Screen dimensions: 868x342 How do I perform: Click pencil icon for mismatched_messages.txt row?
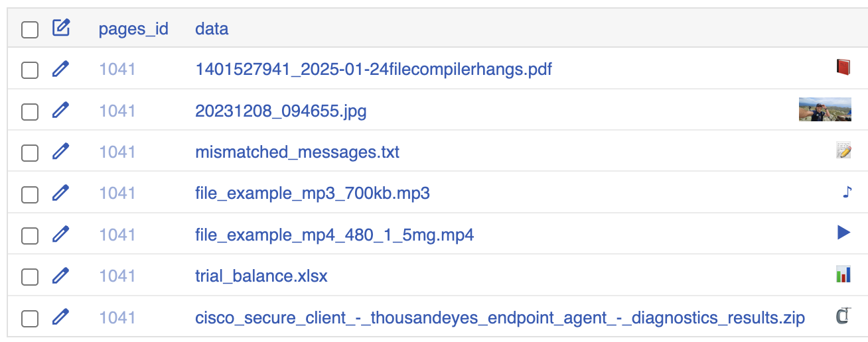60,152
